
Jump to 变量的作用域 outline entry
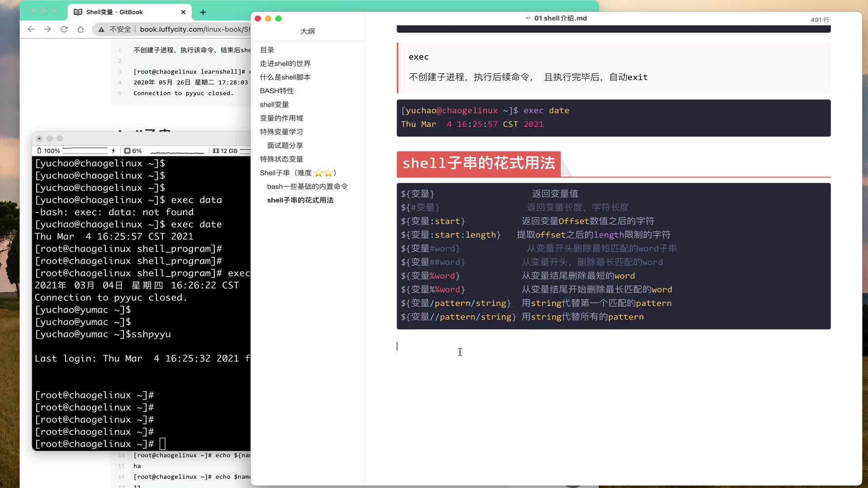[x=281, y=118]
